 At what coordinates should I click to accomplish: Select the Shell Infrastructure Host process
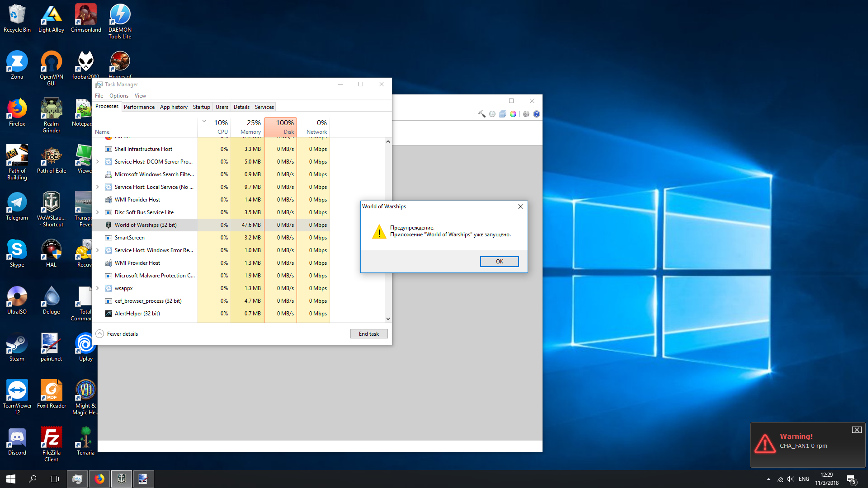click(212, 149)
